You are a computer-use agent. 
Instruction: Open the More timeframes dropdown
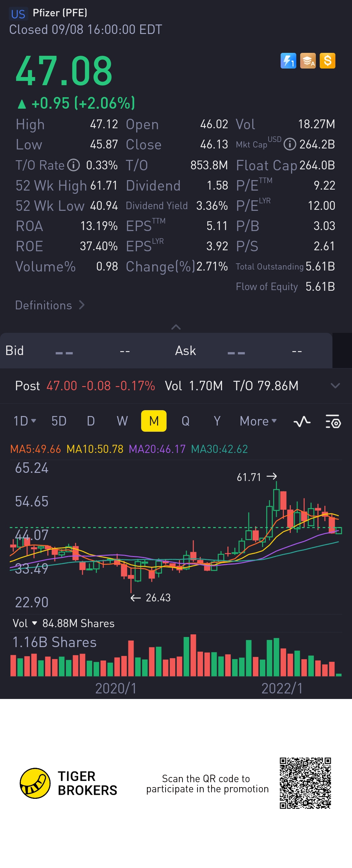pyautogui.click(x=258, y=421)
